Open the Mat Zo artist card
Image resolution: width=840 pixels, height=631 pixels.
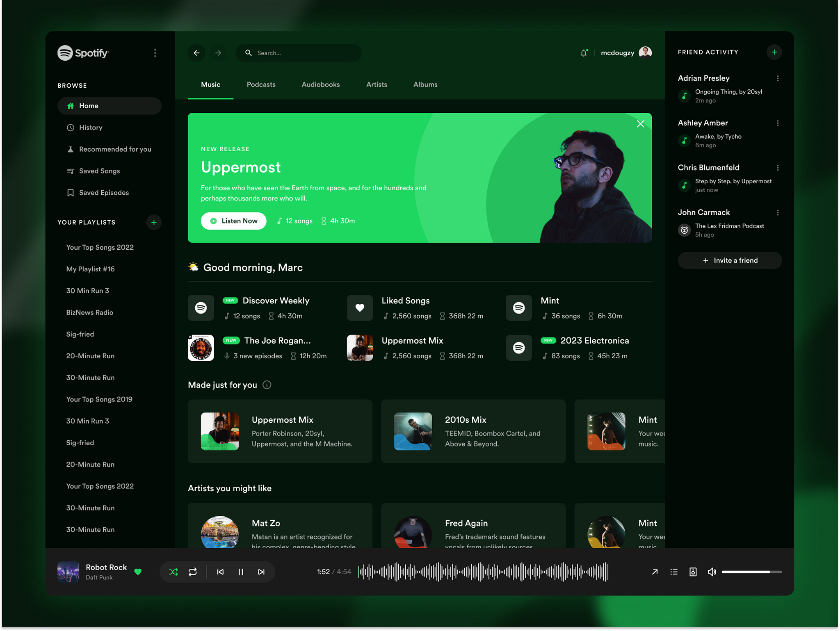280,526
